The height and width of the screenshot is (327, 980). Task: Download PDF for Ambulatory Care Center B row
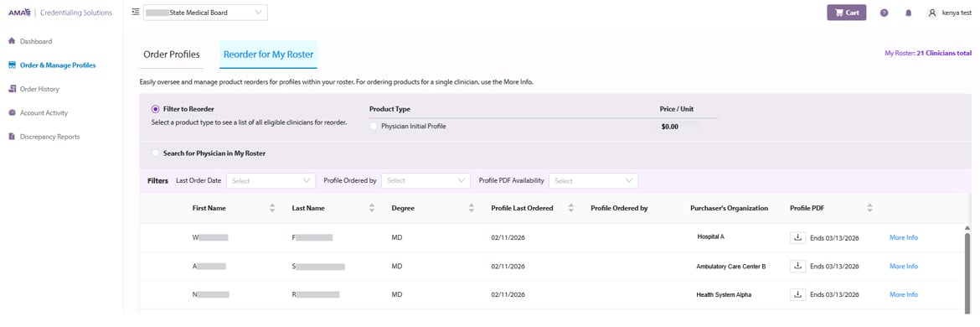(x=797, y=267)
